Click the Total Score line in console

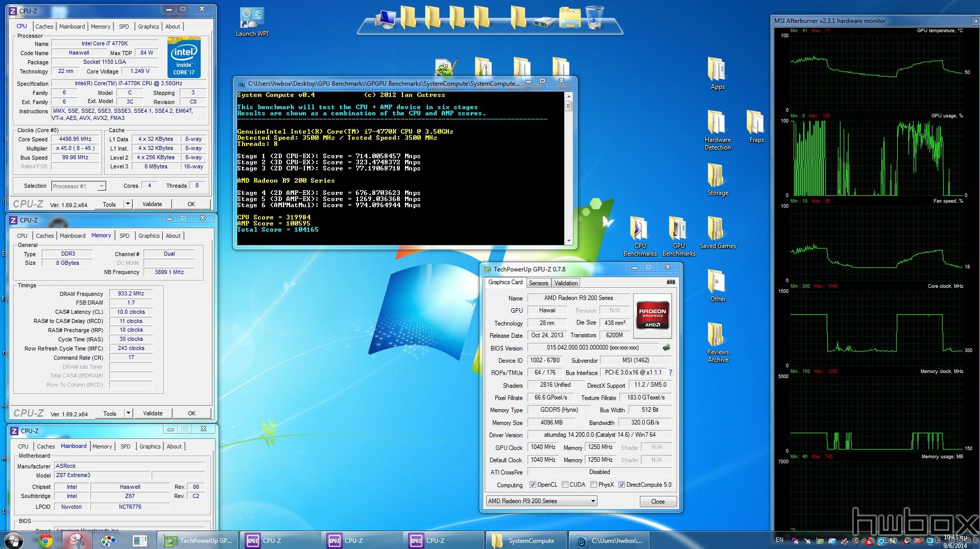coord(277,230)
